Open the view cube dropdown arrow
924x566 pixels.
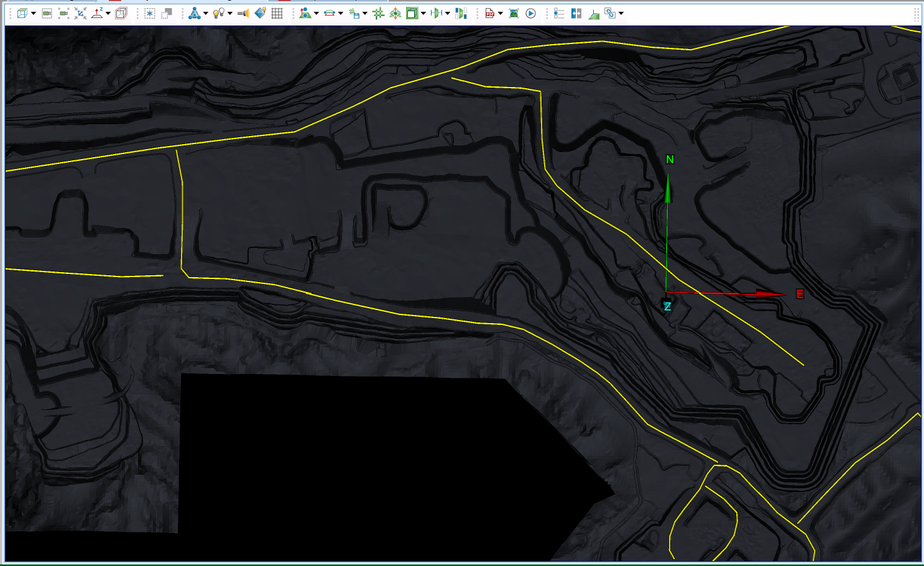coord(33,14)
